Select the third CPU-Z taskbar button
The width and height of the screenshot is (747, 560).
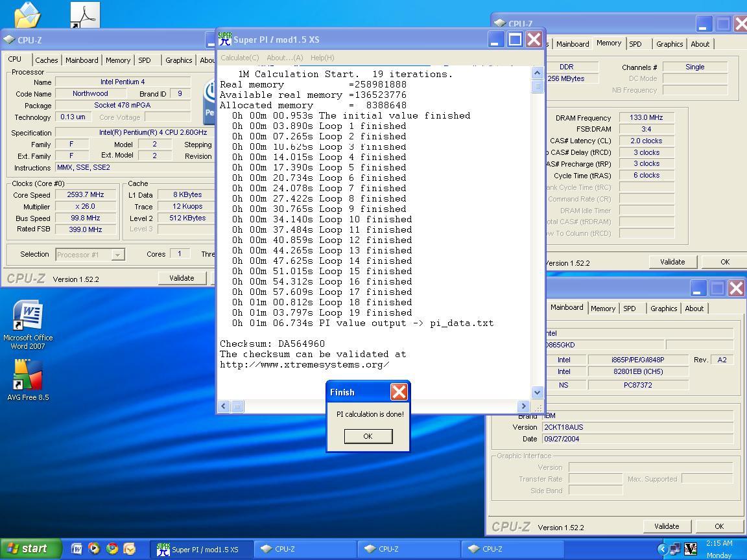click(513, 549)
